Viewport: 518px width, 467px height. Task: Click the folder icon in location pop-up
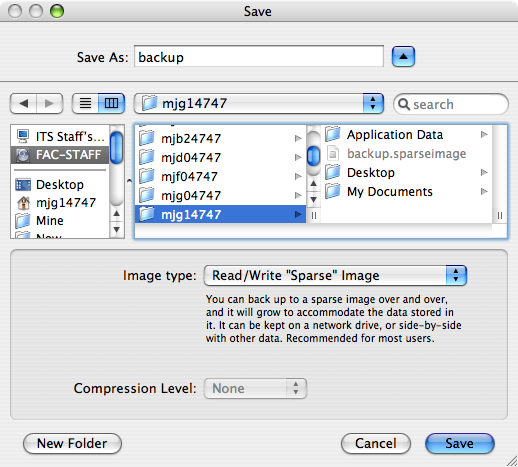point(149,103)
